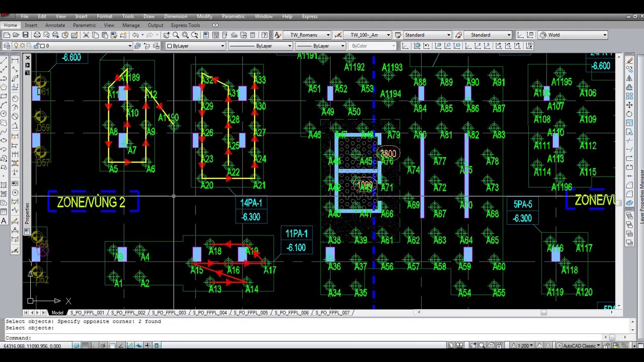This screenshot has height=362, width=644.
Task: Toggle layer 0 freeze sun icon
Action: tap(23, 46)
